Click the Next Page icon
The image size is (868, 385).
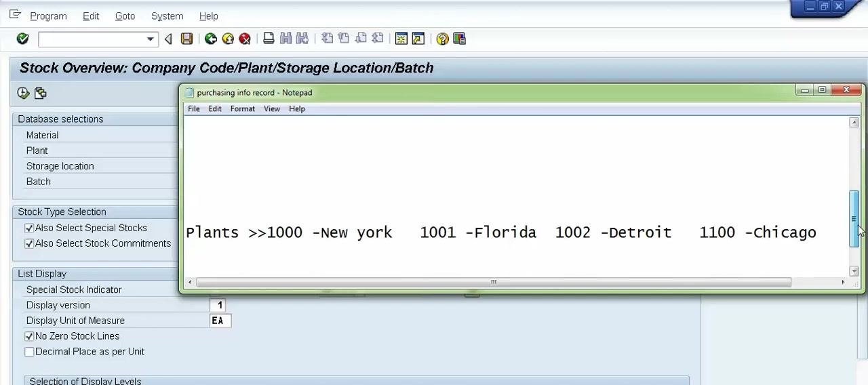(361, 39)
